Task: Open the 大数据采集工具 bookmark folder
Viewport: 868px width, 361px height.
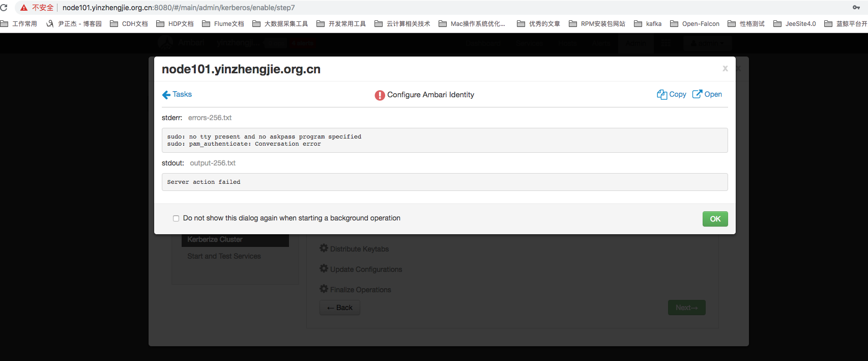Action: pyautogui.click(x=280, y=24)
